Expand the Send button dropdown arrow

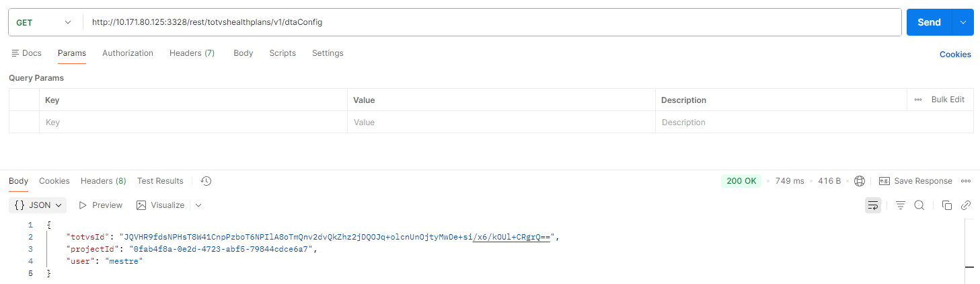coord(963,22)
